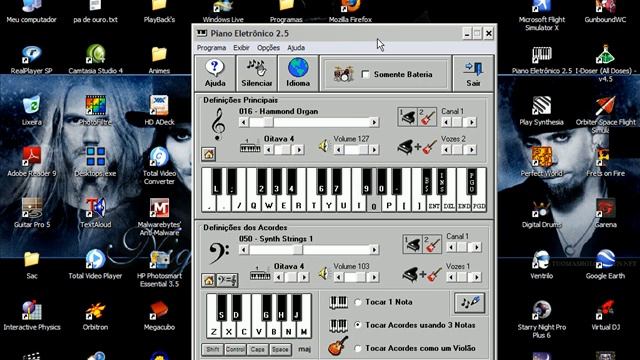Select instrument 2 guitar icon in Definições dos Acordes

pyautogui.click(x=432, y=244)
